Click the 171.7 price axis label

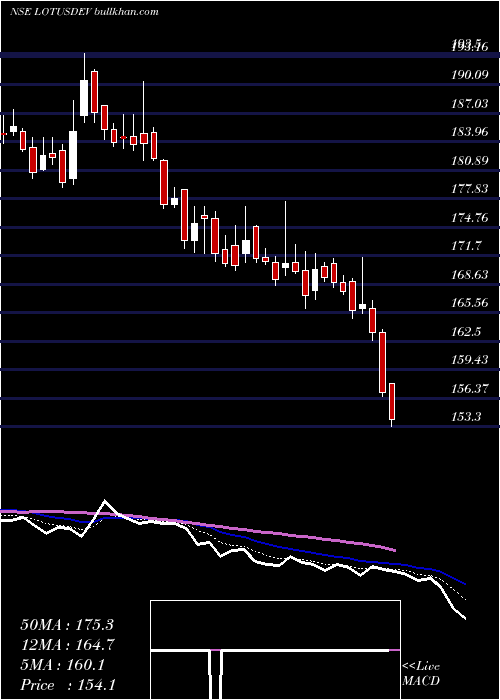tap(466, 246)
